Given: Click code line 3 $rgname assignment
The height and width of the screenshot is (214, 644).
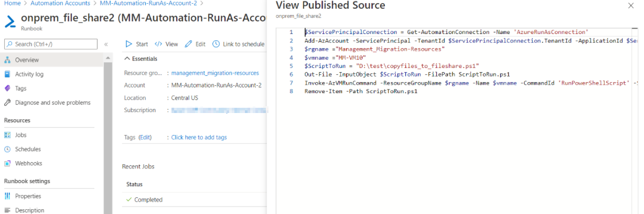Looking at the screenshot, I should [374, 49].
